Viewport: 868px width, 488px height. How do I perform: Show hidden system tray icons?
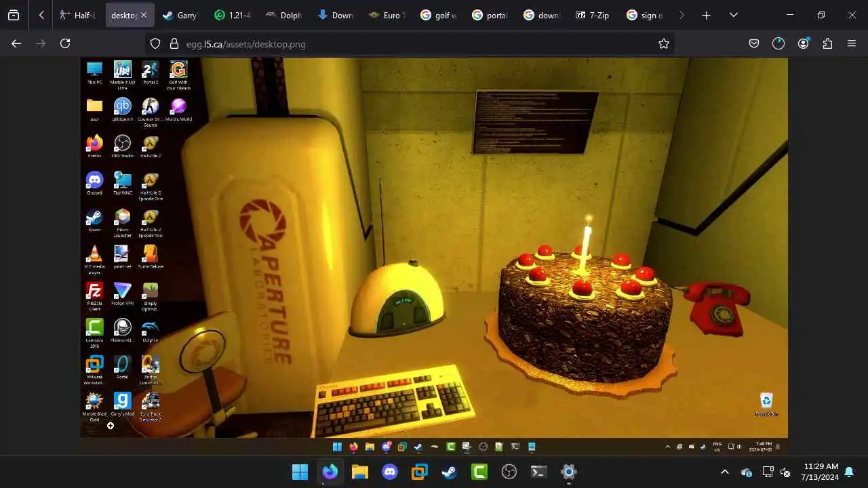point(724,472)
